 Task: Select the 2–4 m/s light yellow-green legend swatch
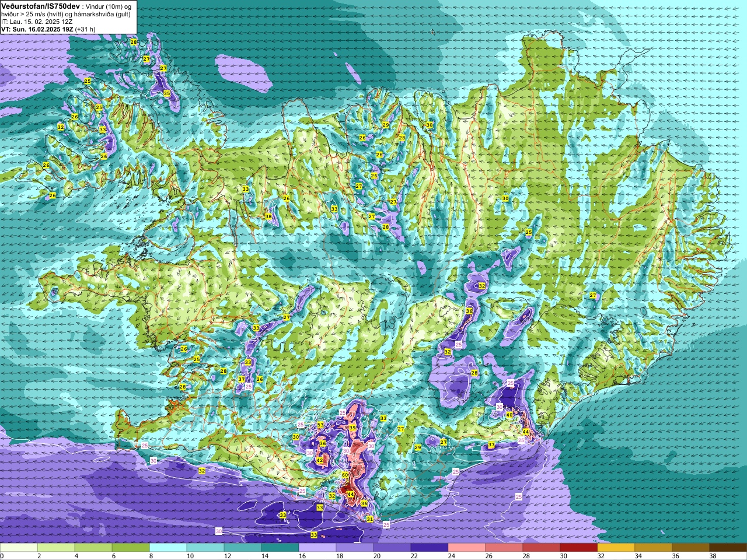click(56, 548)
